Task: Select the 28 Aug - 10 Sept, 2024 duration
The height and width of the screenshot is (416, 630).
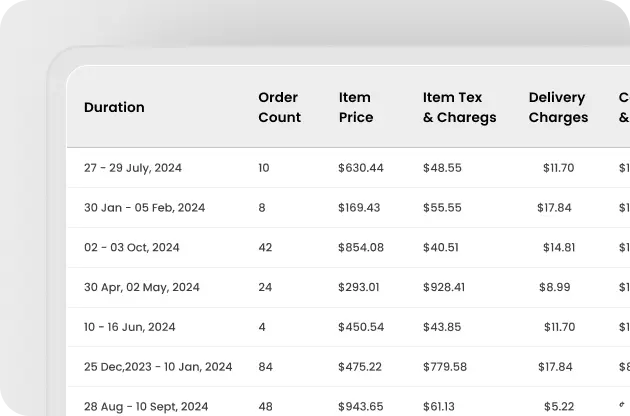Action: click(x=146, y=406)
